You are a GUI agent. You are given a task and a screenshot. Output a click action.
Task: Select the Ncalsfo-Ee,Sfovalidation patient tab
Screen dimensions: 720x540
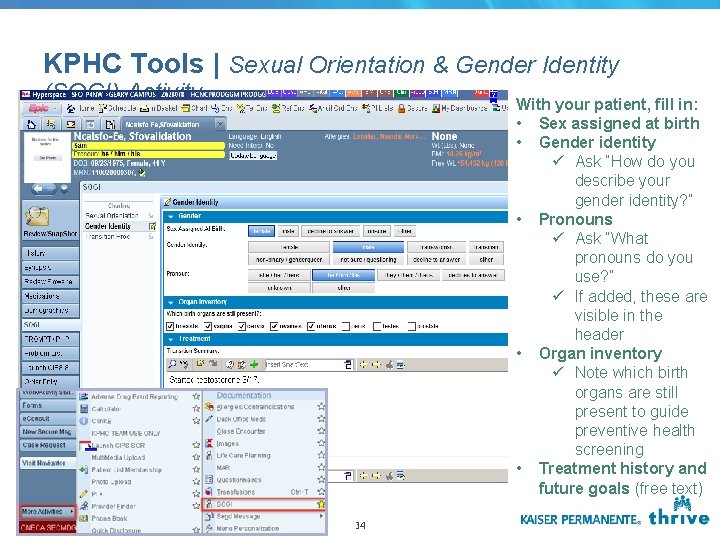[163, 124]
